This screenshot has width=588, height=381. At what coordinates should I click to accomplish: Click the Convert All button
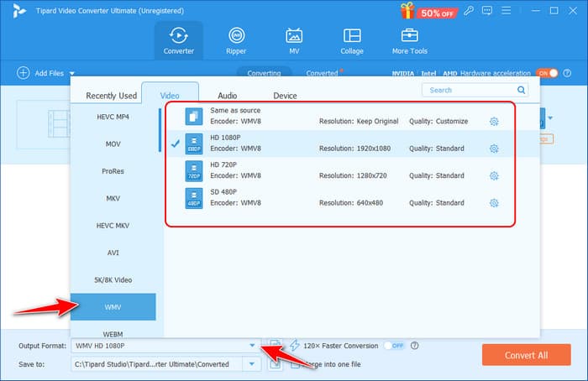(526, 354)
